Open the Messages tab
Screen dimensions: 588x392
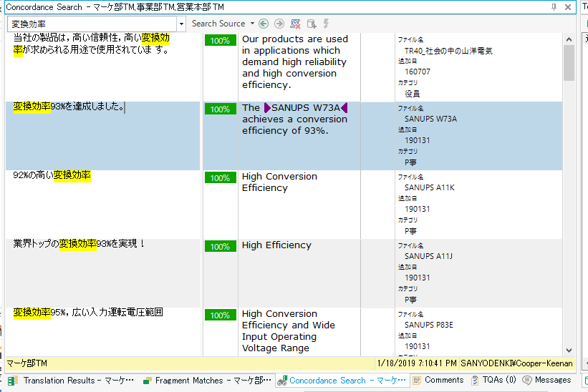(546, 380)
